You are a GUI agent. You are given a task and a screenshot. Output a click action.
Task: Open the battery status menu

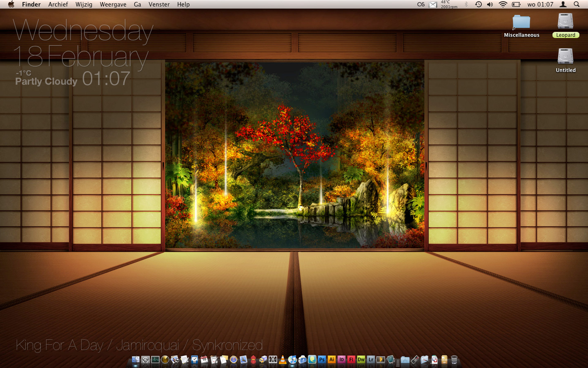coord(517,4)
